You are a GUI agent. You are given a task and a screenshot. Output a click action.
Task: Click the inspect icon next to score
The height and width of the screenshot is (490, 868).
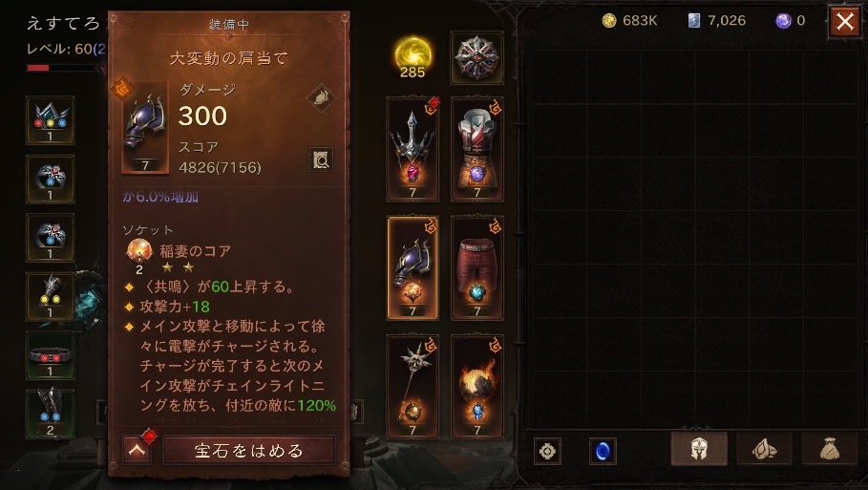coord(321,160)
